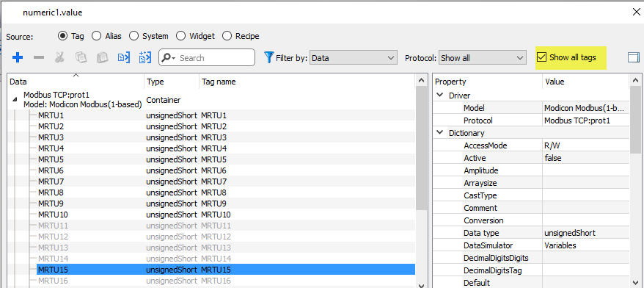This screenshot has width=644, height=288.
Task: Click the scissors cut icon
Action: pyautogui.click(x=59, y=57)
